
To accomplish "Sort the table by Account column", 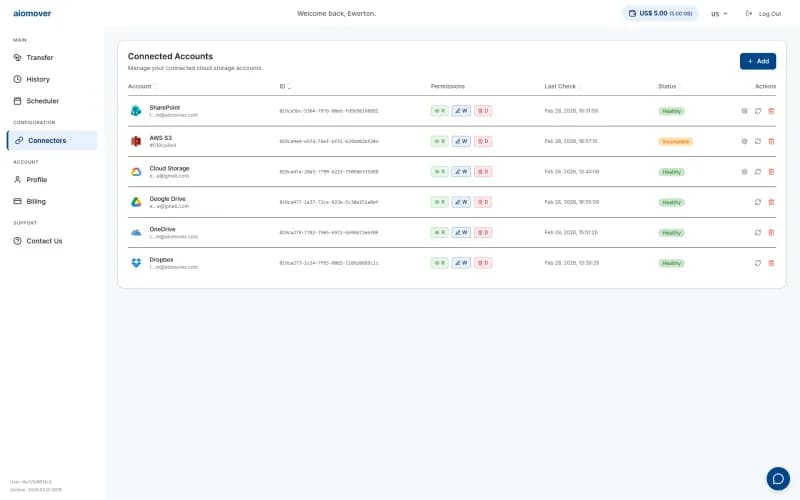I will pos(141,86).
